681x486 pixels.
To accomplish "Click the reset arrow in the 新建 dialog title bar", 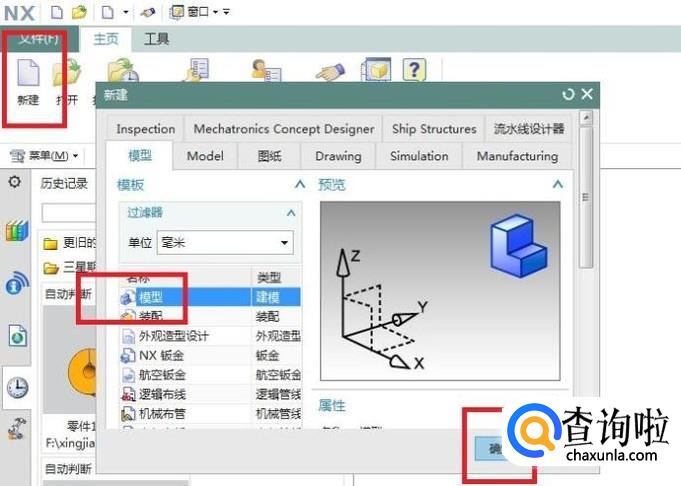I will click(568, 94).
